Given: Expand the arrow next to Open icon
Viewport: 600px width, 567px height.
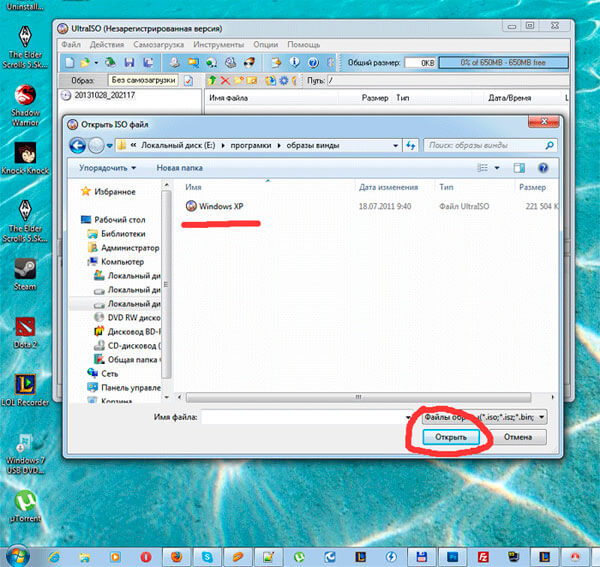Looking at the screenshot, I should [x=96, y=63].
